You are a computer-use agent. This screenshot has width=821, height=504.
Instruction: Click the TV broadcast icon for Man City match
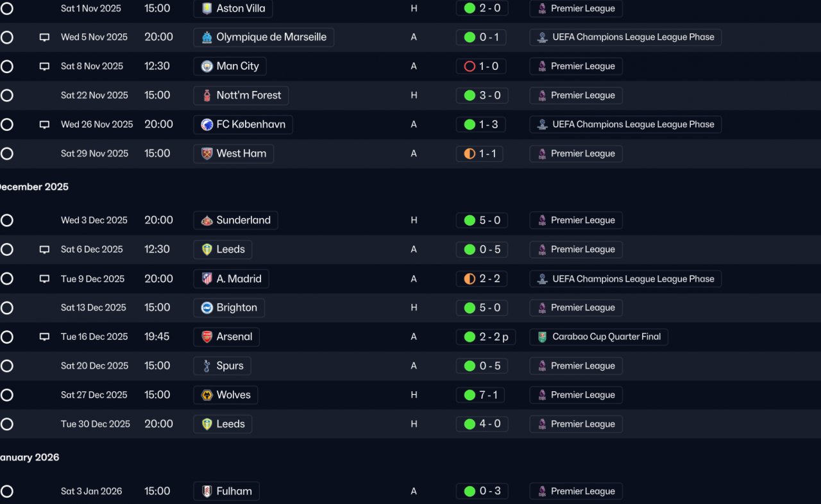coord(44,67)
